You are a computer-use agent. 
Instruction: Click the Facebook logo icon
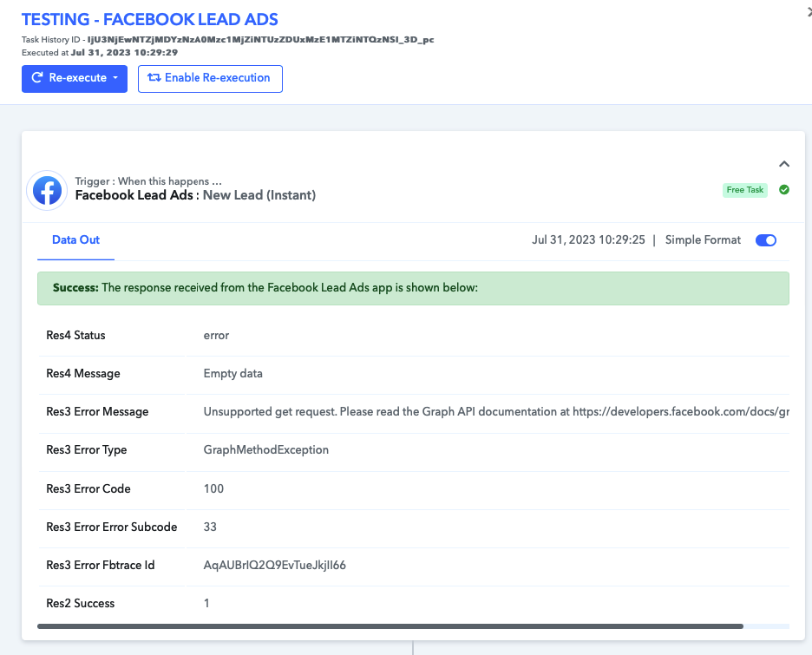coord(47,191)
